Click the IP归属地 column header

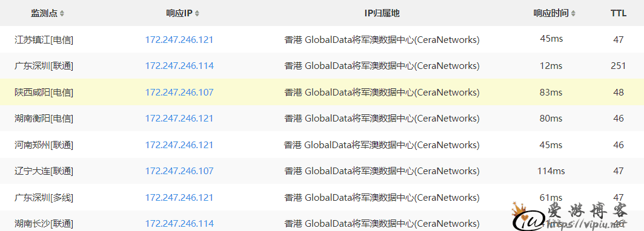(x=382, y=13)
